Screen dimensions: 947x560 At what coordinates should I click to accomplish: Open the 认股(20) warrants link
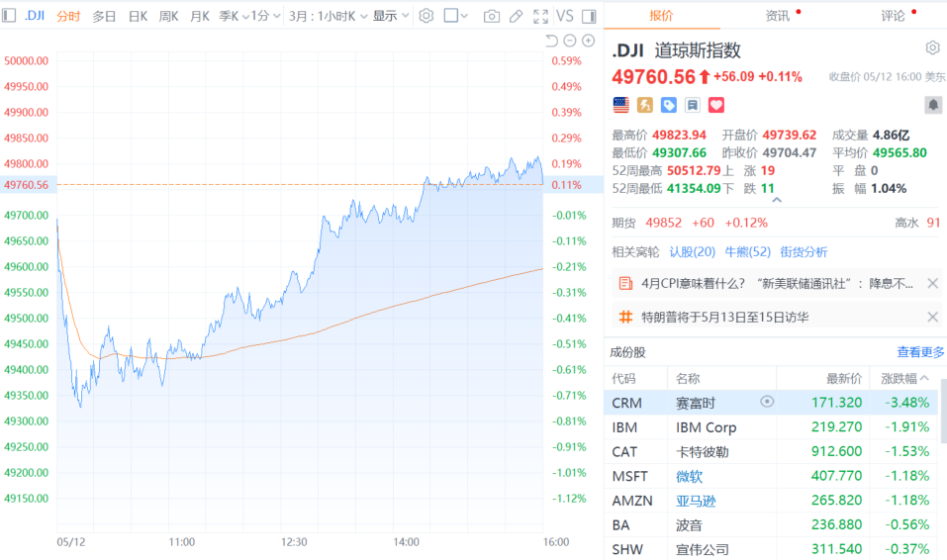point(692,252)
